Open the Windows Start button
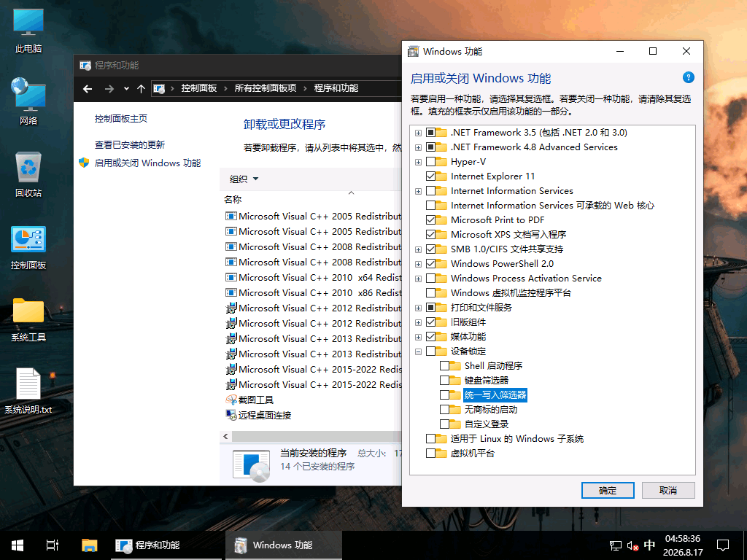 coord(18,545)
